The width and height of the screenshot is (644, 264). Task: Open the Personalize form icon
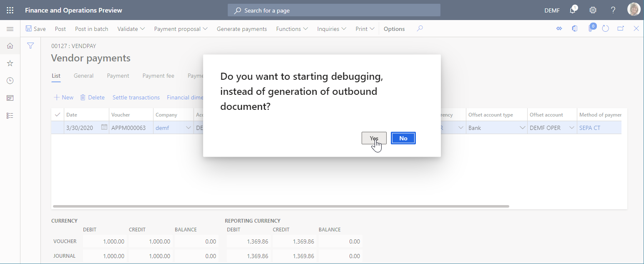559,28
